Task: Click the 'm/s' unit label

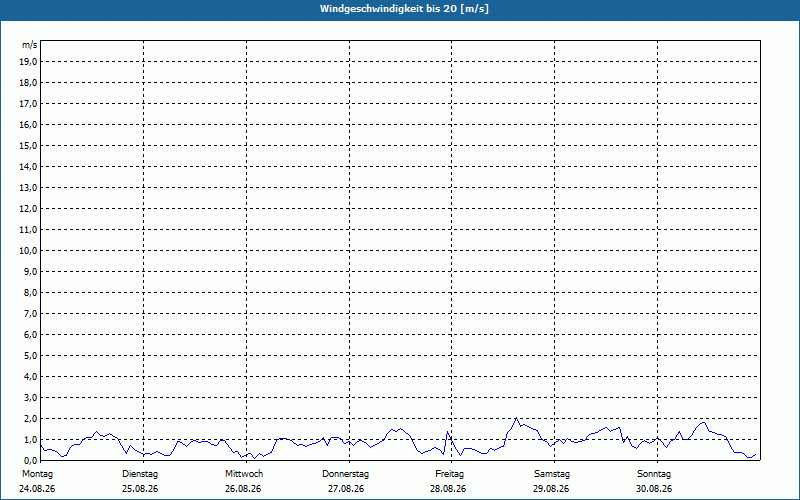Action: 30,45
